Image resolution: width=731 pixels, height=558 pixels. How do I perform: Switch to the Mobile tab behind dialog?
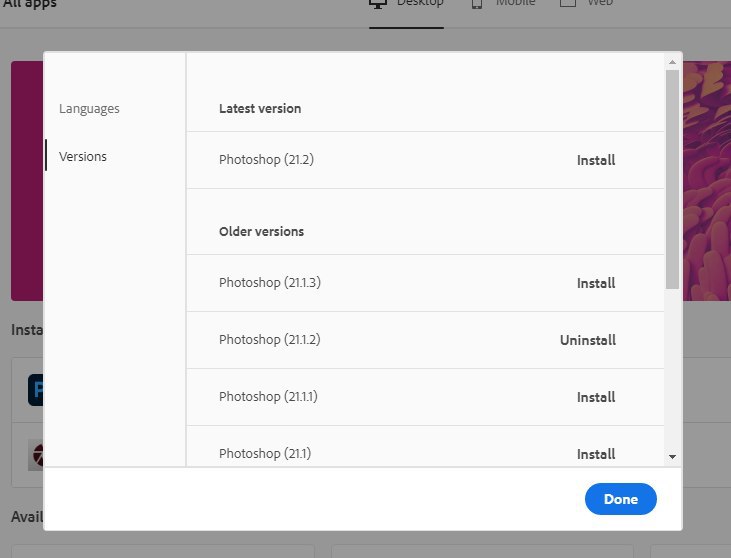(x=503, y=5)
